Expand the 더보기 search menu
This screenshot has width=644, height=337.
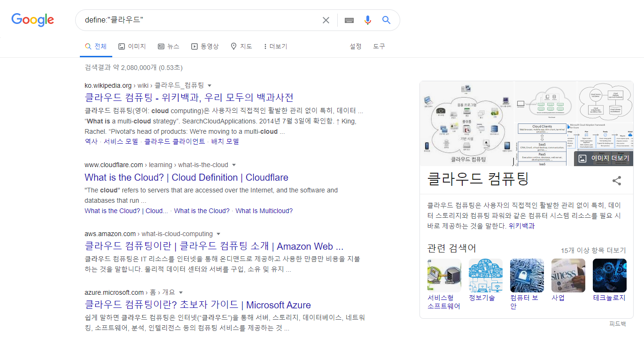click(276, 46)
